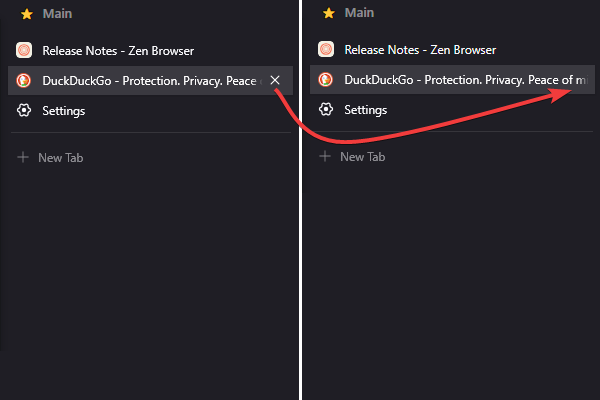Image resolution: width=600 pixels, height=400 pixels.
Task: Click the New Tab label in the right sidebar
Action: [363, 157]
